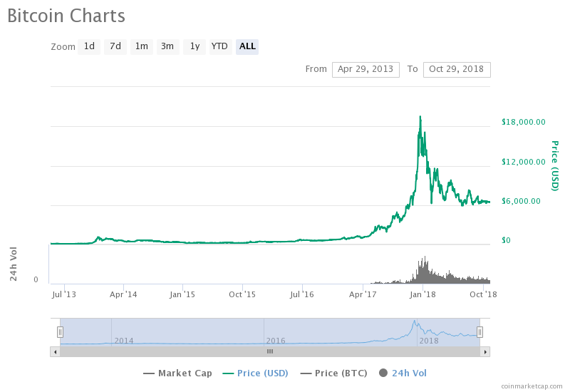Click the navigator's right range handle
The height and width of the screenshot is (392, 570).
tap(480, 331)
